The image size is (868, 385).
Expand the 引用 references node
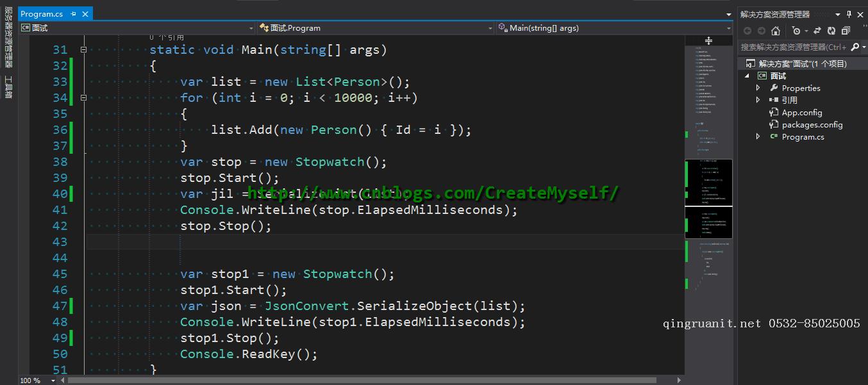tap(758, 100)
